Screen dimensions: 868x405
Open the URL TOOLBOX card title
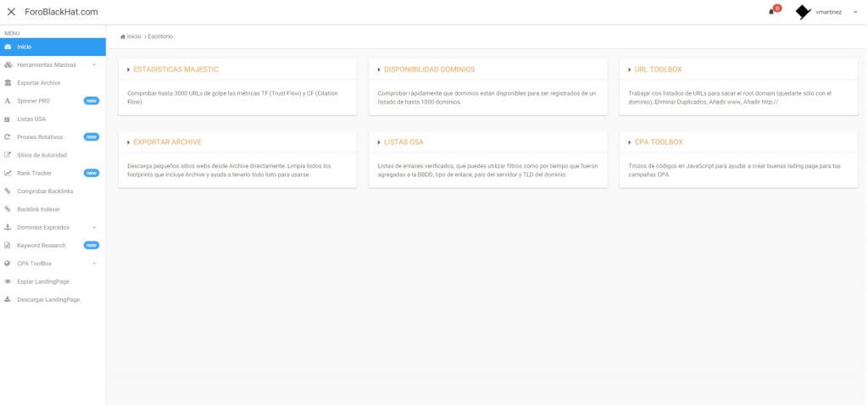tap(658, 69)
